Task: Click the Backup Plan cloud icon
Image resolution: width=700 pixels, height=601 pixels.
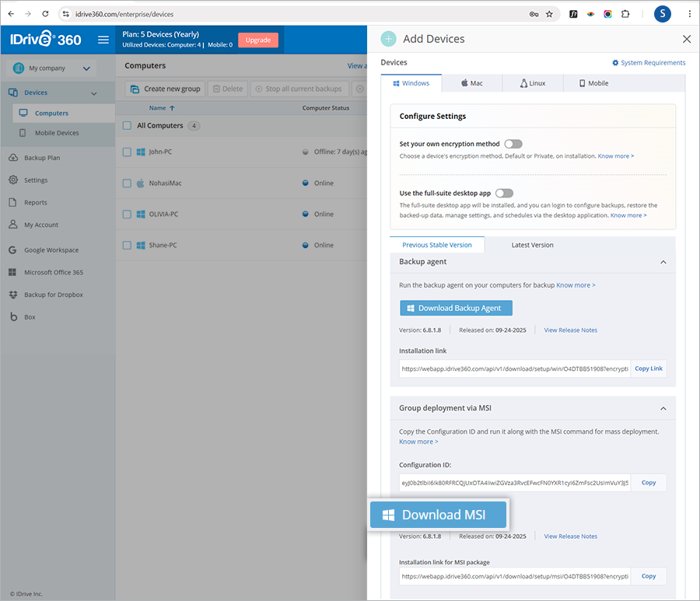Action: 13,158
